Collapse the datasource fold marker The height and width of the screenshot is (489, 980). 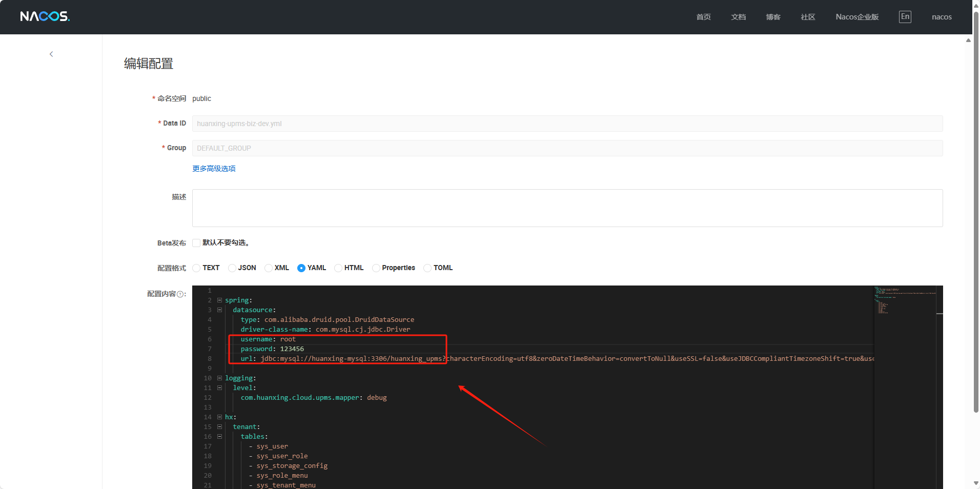219,310
